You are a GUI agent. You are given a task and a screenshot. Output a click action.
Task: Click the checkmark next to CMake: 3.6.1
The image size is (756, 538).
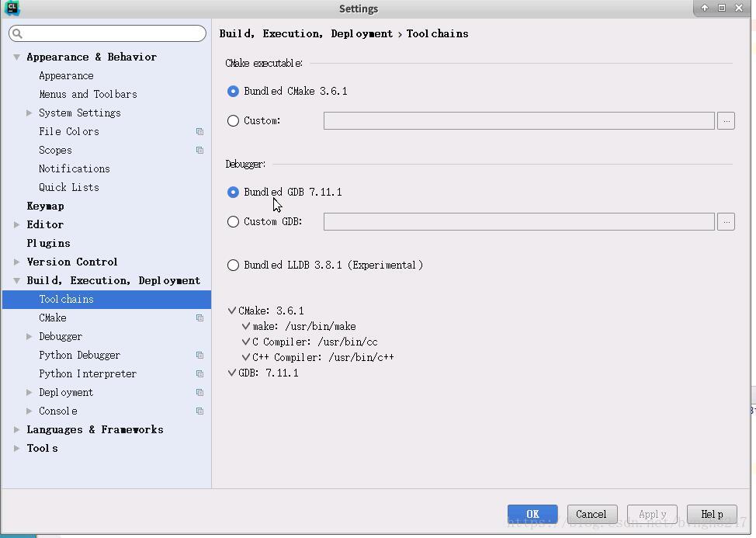point(232,311)
